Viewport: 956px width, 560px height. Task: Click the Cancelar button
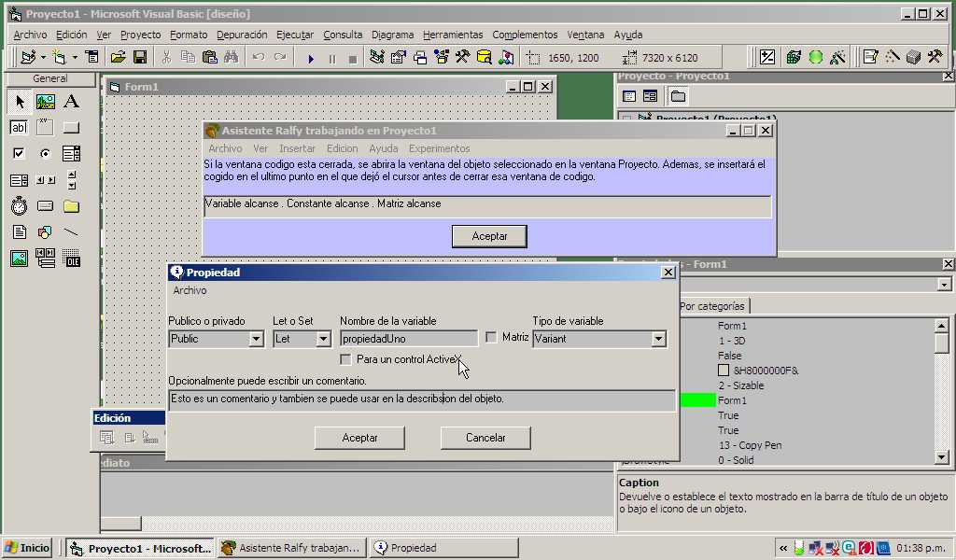[x=485, y=438]
